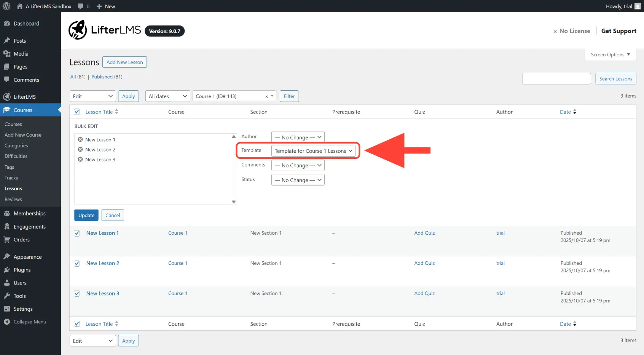Sort by Lesson Title arrows in header
Screen dimensions: 644x355
[117, 112]
